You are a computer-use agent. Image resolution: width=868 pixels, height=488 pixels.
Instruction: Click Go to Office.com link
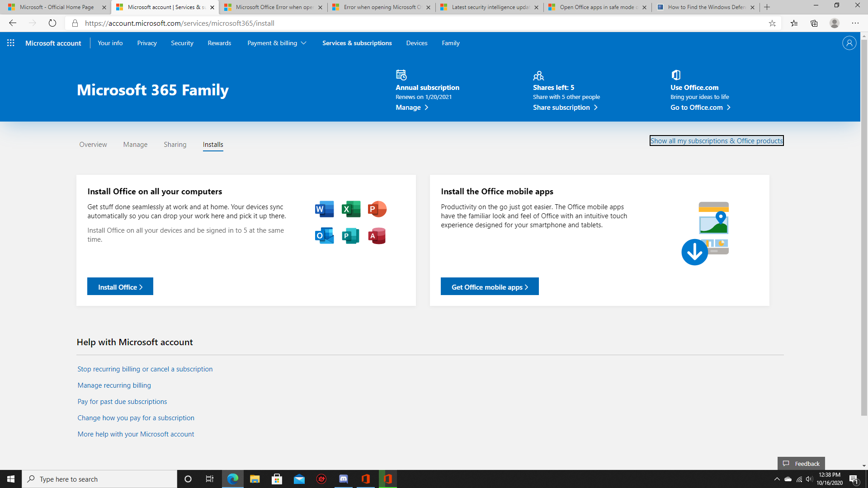pos(700,108)
